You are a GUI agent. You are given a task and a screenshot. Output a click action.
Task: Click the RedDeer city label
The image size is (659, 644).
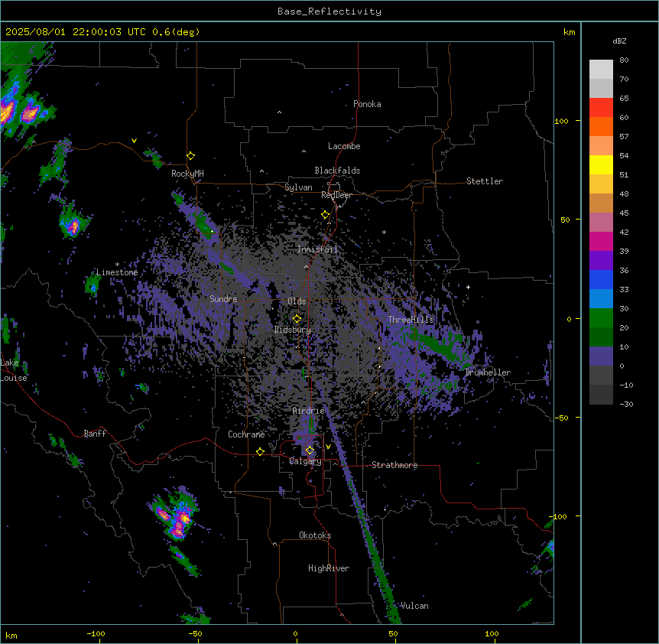tap(336, 195)
